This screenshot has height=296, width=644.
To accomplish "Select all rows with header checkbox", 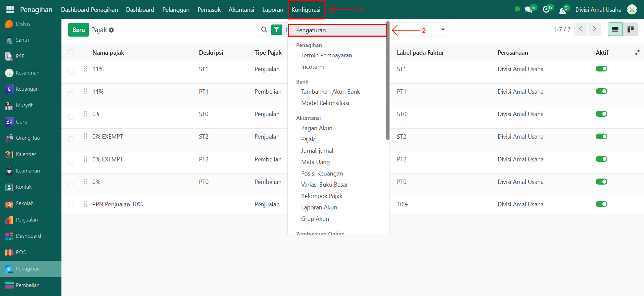I will click(x=71, y=52).
